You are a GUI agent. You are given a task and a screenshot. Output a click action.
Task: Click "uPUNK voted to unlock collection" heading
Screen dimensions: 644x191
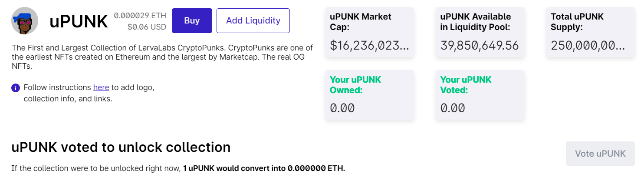(121, 147)
